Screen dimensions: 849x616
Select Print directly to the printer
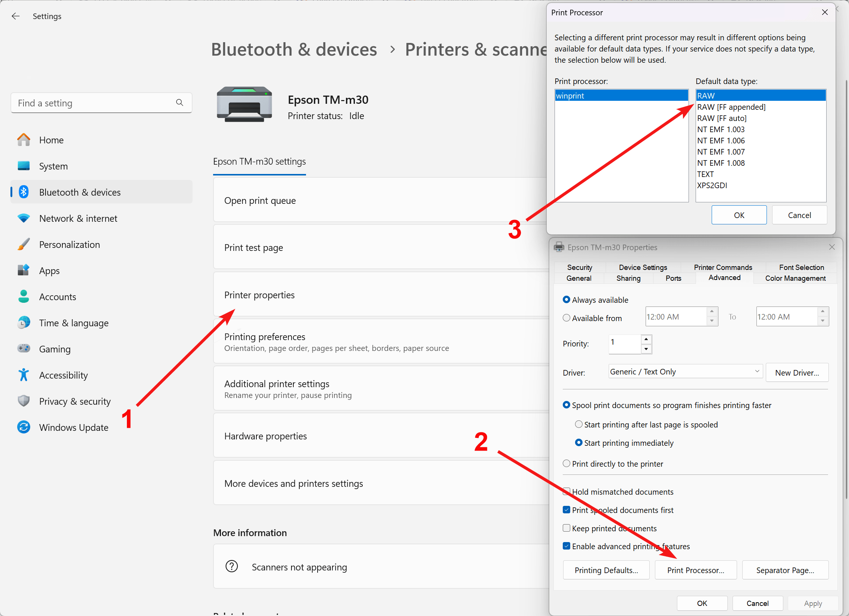(x=566, y=464)
